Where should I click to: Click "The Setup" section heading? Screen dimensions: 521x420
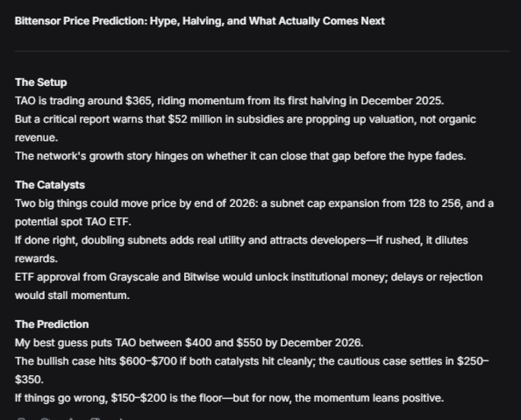(x=41, y=82)
